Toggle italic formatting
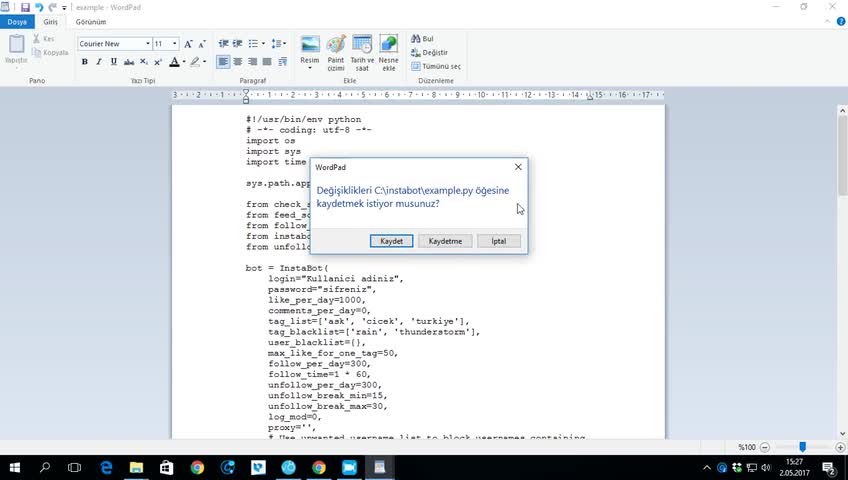848x480 pixels. 98,62
